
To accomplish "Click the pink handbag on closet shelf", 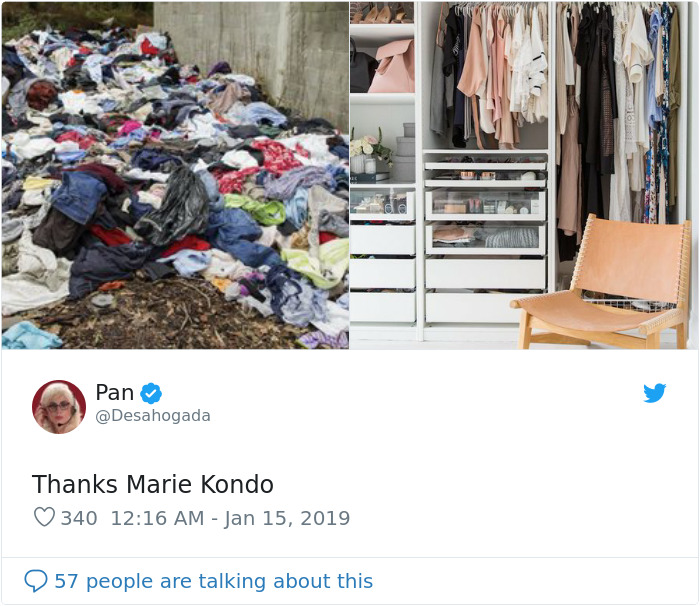I will click(x=392, y=66).
